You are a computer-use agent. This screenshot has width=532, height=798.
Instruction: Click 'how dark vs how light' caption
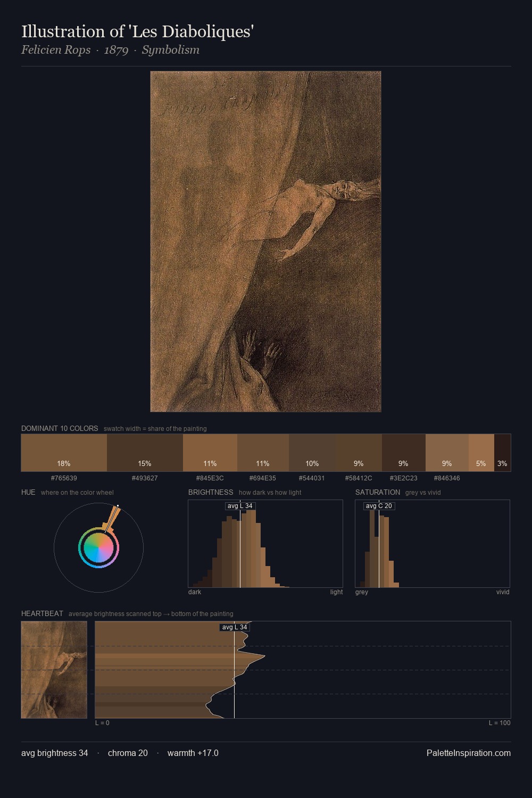tap(270, 493)
